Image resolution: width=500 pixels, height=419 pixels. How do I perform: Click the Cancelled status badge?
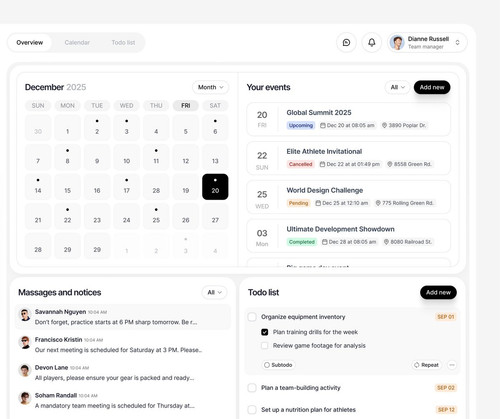(x=300, y=164)
